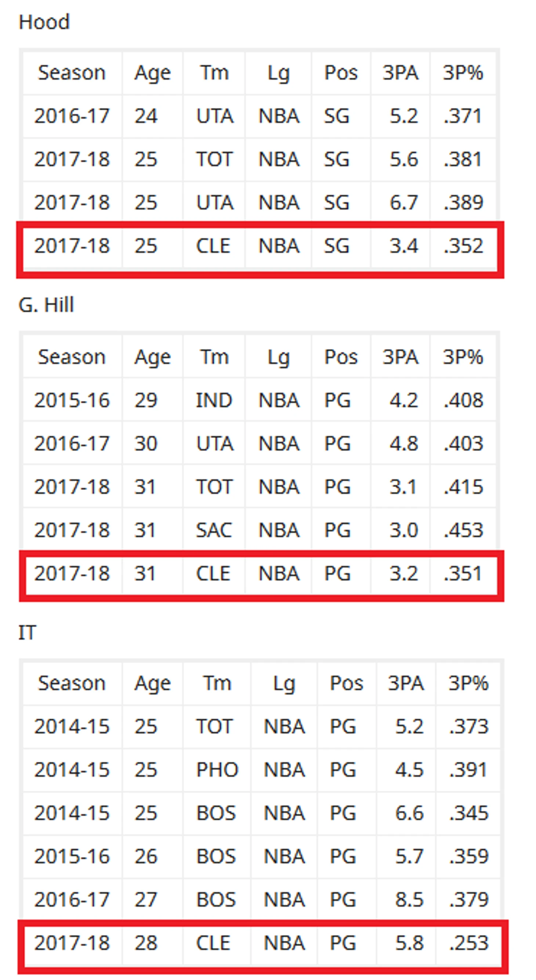Click the Age header in IT table
This screenshot has width=536, height=980.
click(x=152, y=683)
